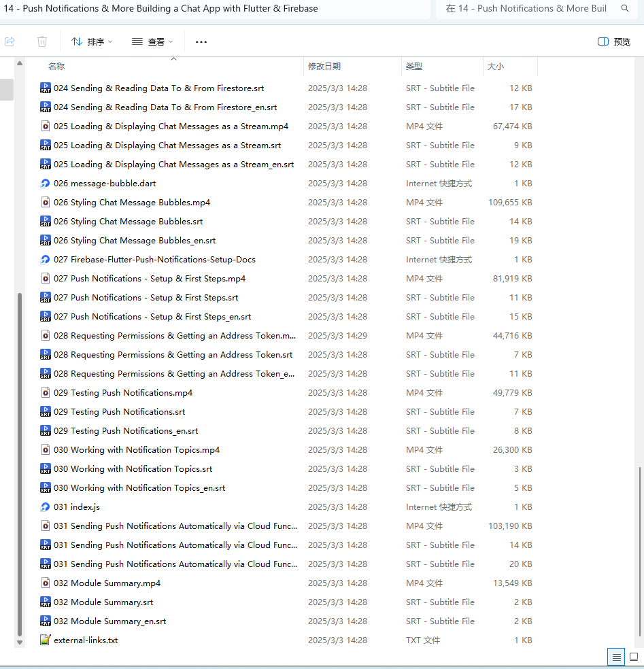
Task: Sort by the 大小 column header
Action: tap(496, 67)
